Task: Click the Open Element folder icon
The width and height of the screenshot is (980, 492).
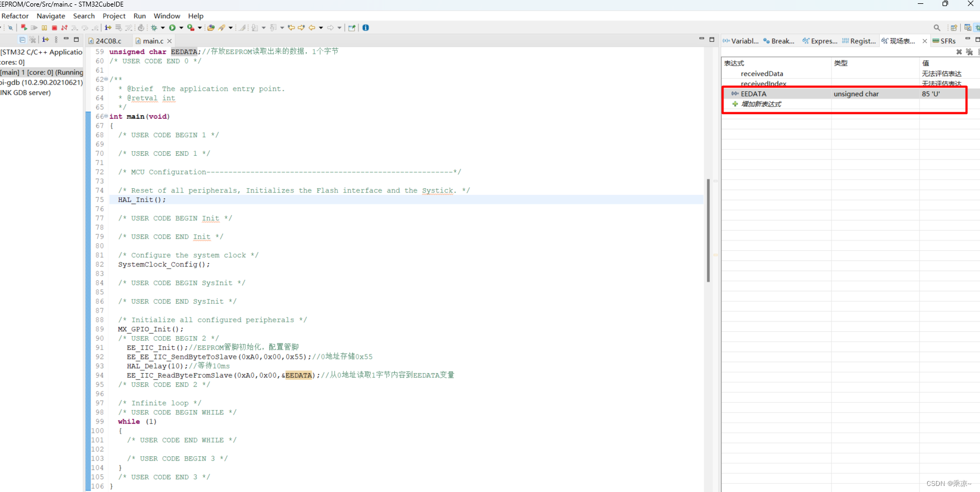Action: point(211,28)
